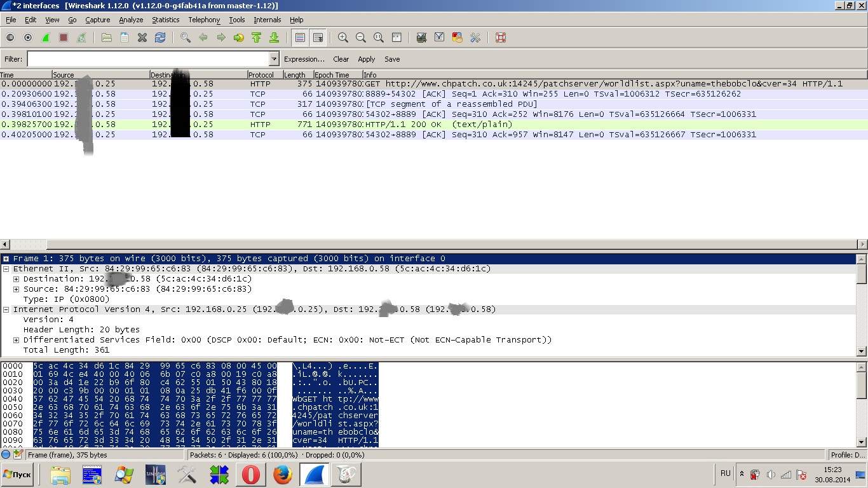
Task: Click the Пуск Start button
Action: [x=17, y=475]
